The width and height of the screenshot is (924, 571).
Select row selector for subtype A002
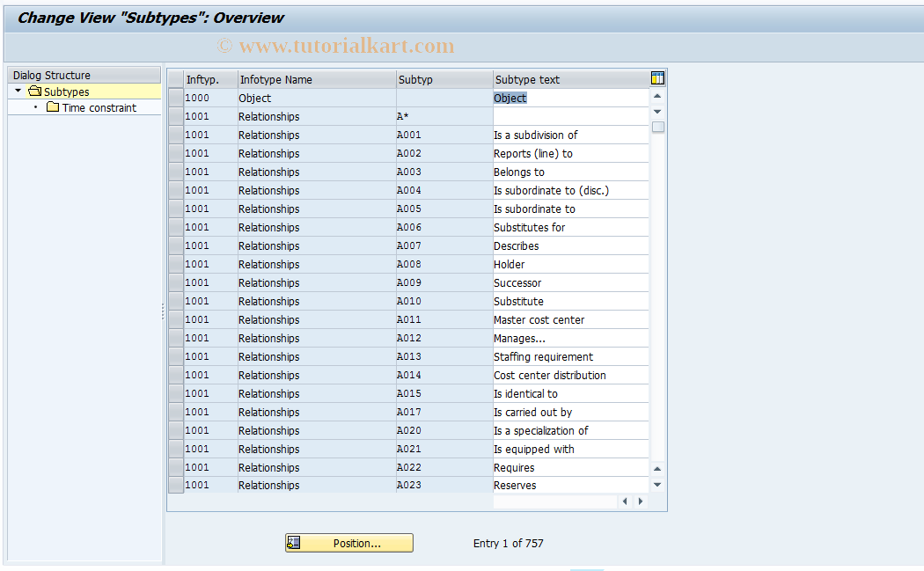click(176, 153)
